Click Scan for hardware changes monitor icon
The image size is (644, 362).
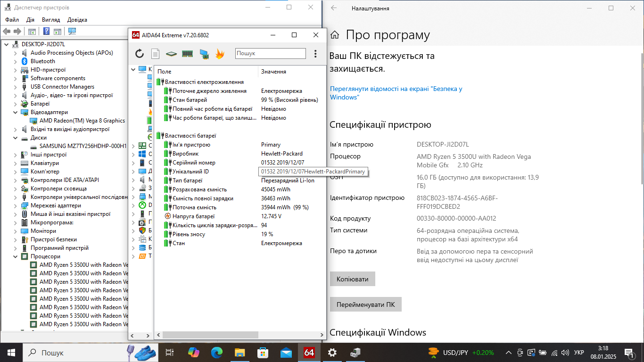72,32
